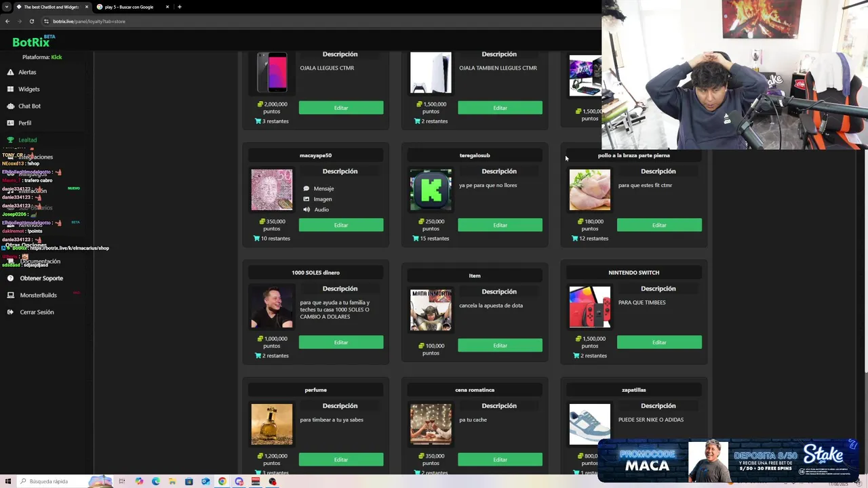Viewport: 868px width, 488px height.
Task: Edit the 'OJALA TAMBIEN LLEGUES CTMR' item
Action: (500, 108)
